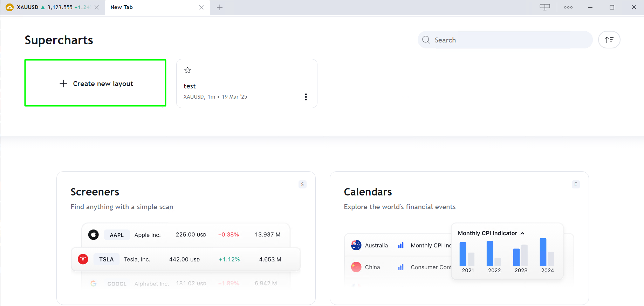This screenshot has width=644, height=306.
Task: Click the magnifier icon in Search
Action: coord(426,40)
